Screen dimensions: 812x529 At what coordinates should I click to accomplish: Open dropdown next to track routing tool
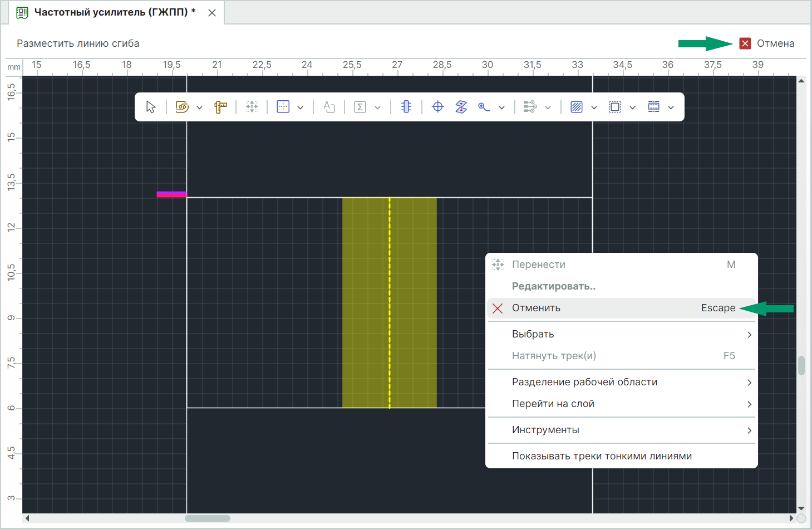199,107
